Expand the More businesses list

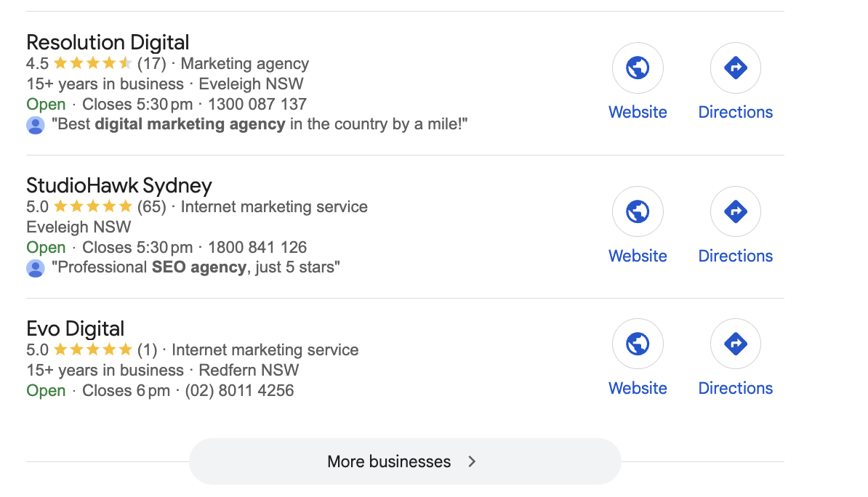tap(389, 461)
